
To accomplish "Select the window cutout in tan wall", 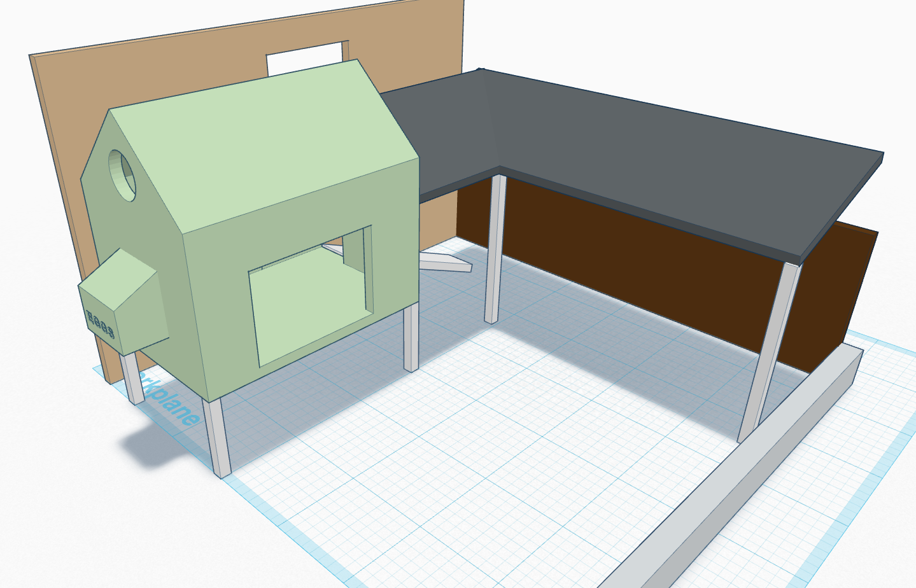I will click(x=304, y=59).
